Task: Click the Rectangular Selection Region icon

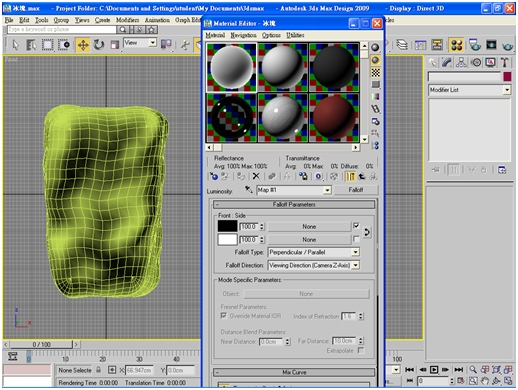Action: [x=47, y=45]
